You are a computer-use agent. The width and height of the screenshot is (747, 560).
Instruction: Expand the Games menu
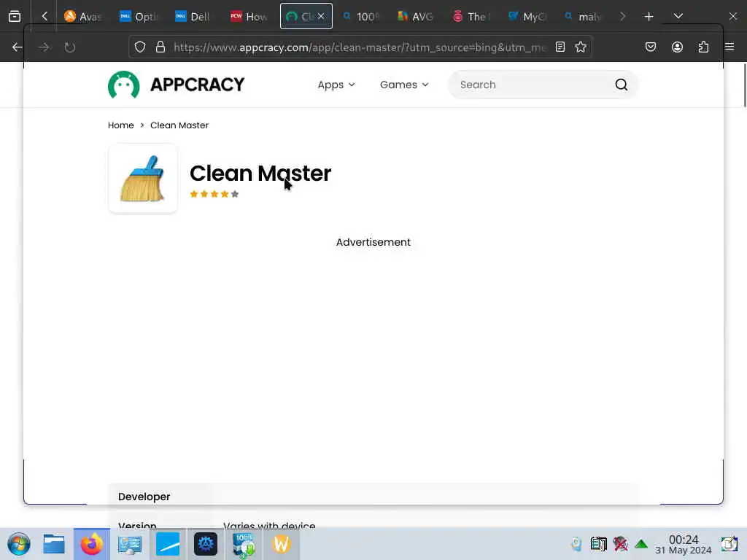click(404, 85)
